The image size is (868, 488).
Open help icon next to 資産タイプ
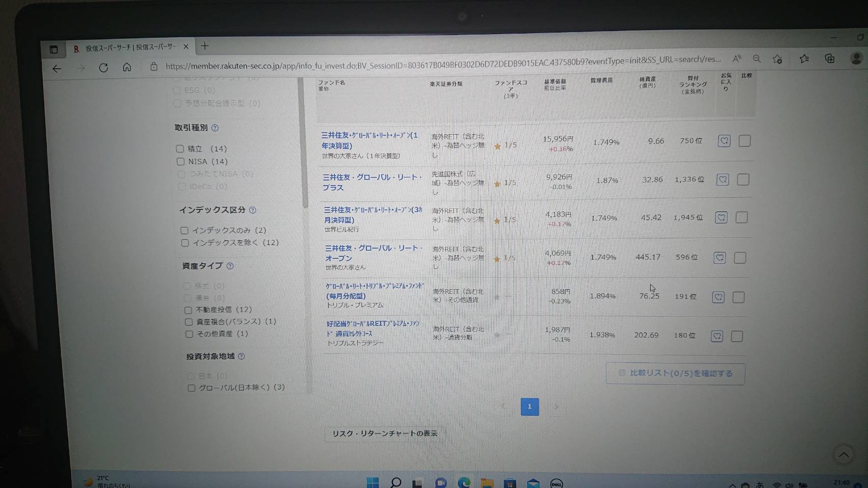pos(230,266)
